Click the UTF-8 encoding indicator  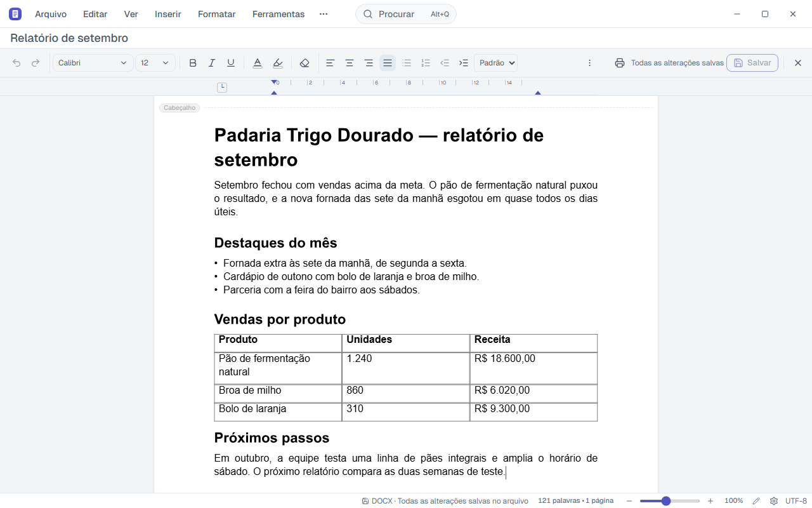796,501
